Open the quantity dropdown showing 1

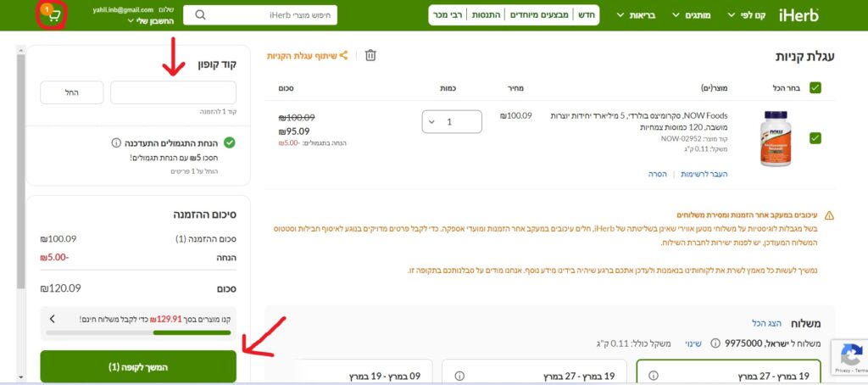[452, 122]
